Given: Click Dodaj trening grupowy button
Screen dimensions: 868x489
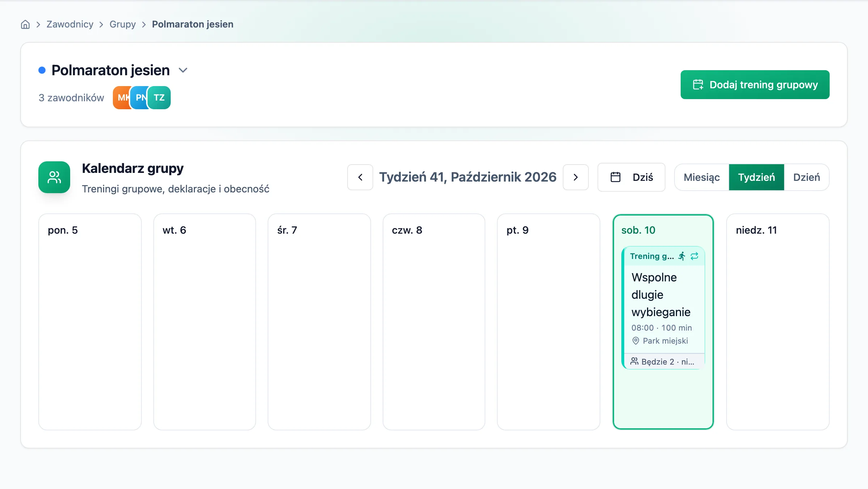Looking at the screenshot, I should coord(755,85).
